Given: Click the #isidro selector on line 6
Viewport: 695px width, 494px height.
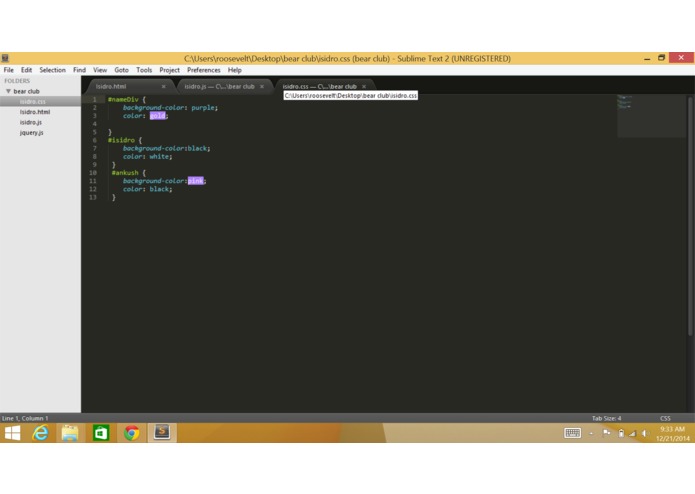Looking at the screenshot, I should coord(121,140).
